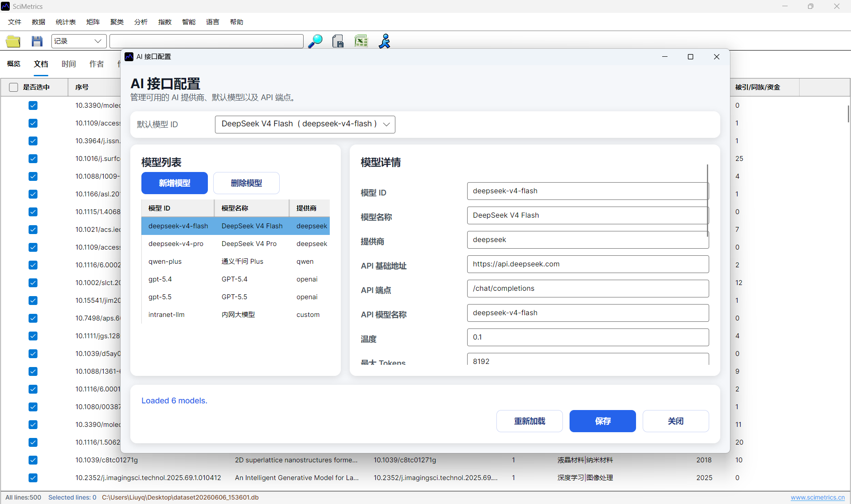Image resolution: width=851 pixels, height=504 pixels.
Task: Open the 统计表 menu
Action: pyautogui.click(x=66, y=22)
